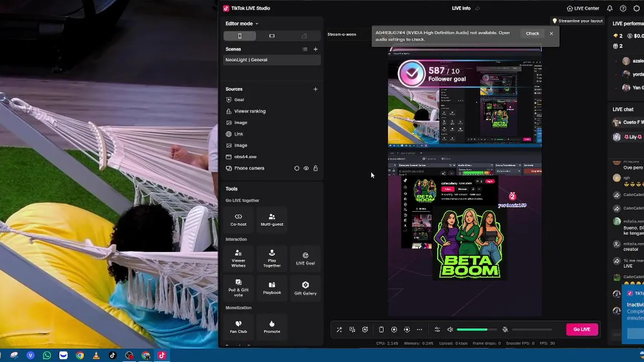The image size is (644, 362).
Task: Click the transform icon on Phone camera source
Action: [x=297, y=168]
